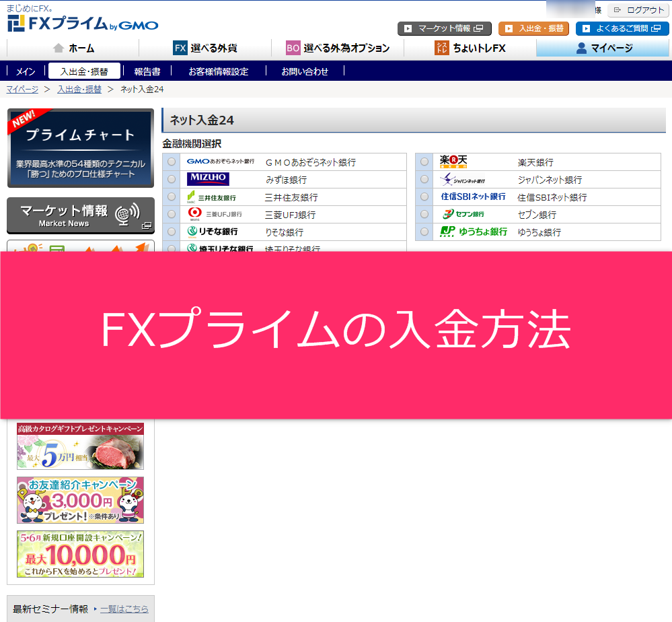Click the りそな銀行 text label
Image resolution: width=672 pixels, height=622 pixels.
(284, 232)
